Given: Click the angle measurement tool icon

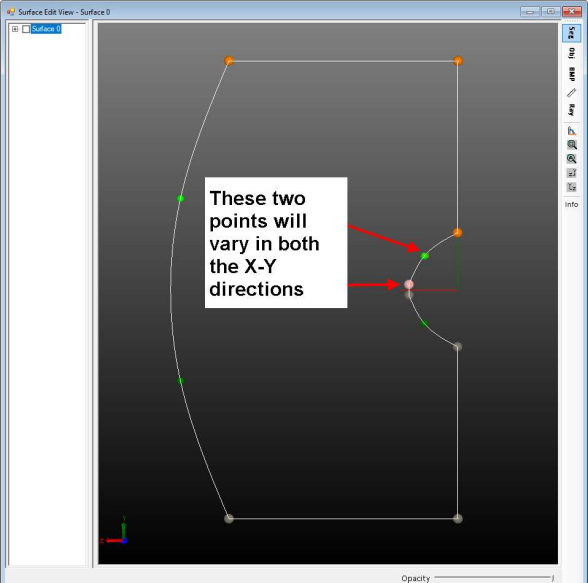Looking at the screenshot, I should (572, 131).
